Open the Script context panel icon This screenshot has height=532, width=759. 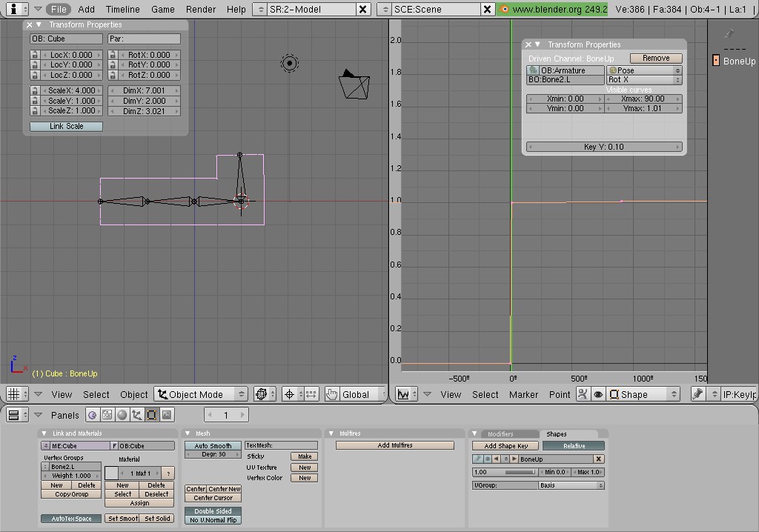(107, 415)
